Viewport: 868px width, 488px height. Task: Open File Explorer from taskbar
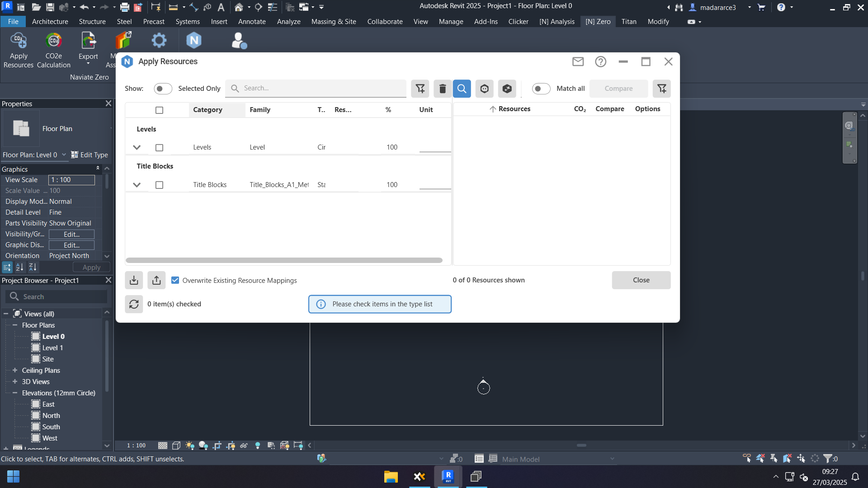(x=391, y=476)
